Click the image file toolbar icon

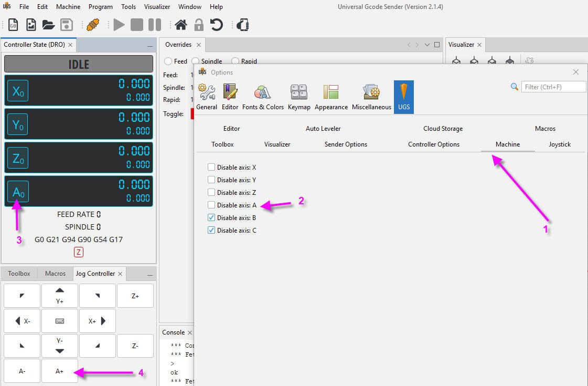(31, 25)
